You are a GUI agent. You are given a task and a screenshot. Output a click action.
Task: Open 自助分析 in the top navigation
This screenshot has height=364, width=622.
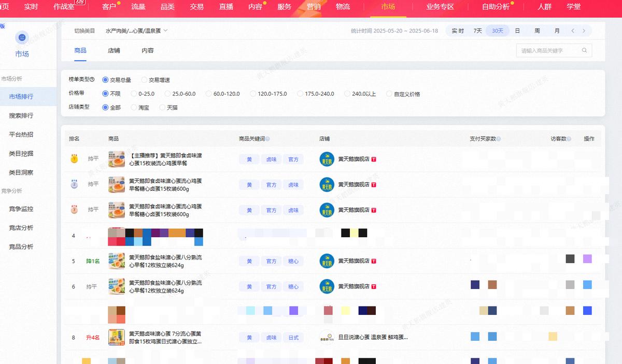496,7
